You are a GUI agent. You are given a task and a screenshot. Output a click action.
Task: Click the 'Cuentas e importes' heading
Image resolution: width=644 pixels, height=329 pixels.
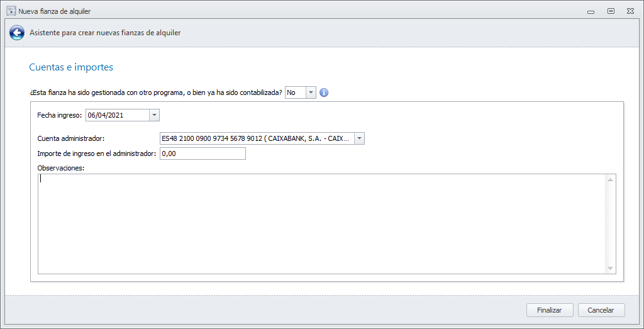tap(71, 67)
